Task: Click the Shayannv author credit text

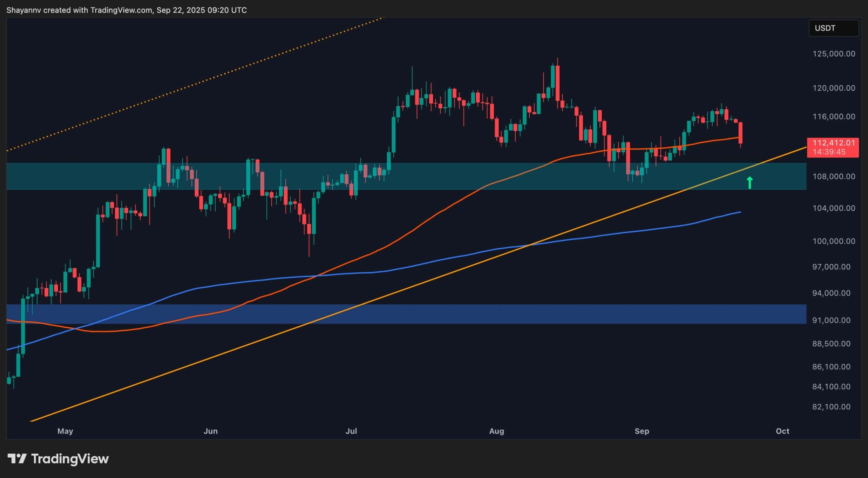Action: (24, 10)
